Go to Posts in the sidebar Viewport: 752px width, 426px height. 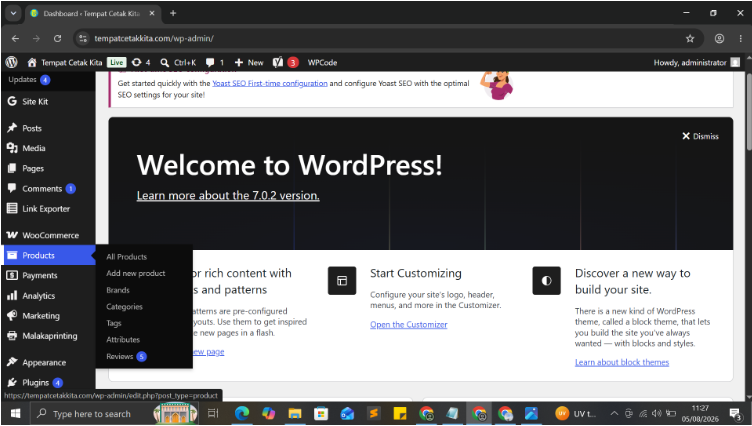tap(32, 128)
